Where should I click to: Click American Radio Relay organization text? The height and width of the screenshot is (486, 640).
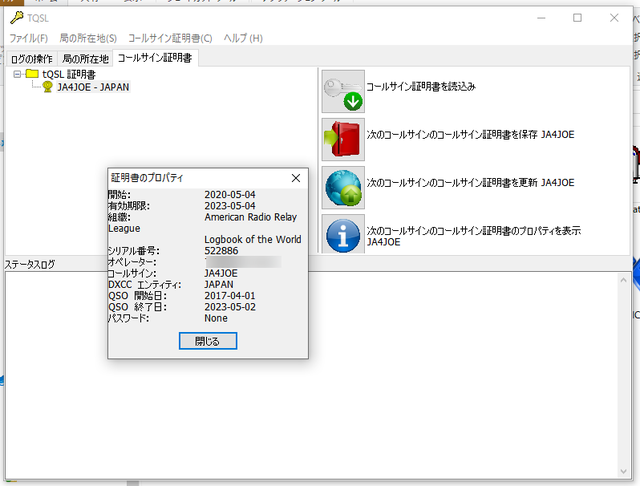pos(251,217)
